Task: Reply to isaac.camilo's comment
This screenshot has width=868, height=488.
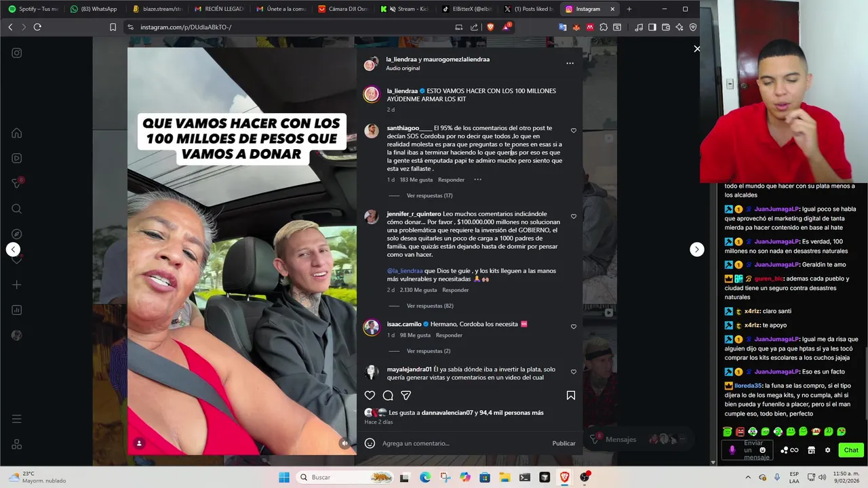Action: point(449,335)
